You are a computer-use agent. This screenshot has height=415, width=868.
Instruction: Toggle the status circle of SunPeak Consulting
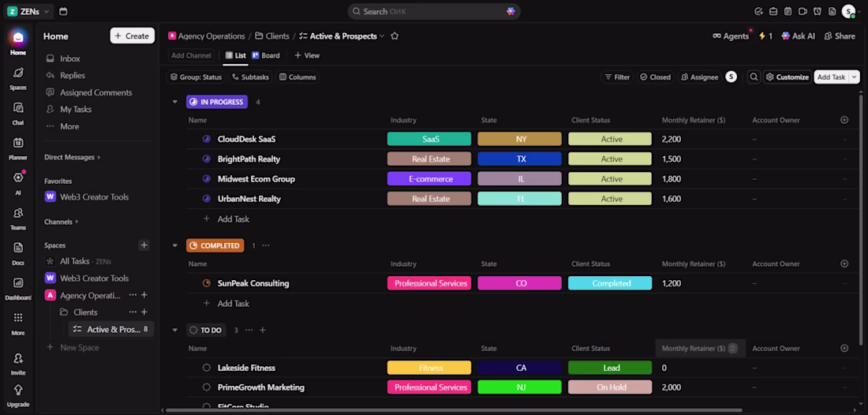pyautogui.click(x=207, y=283)
